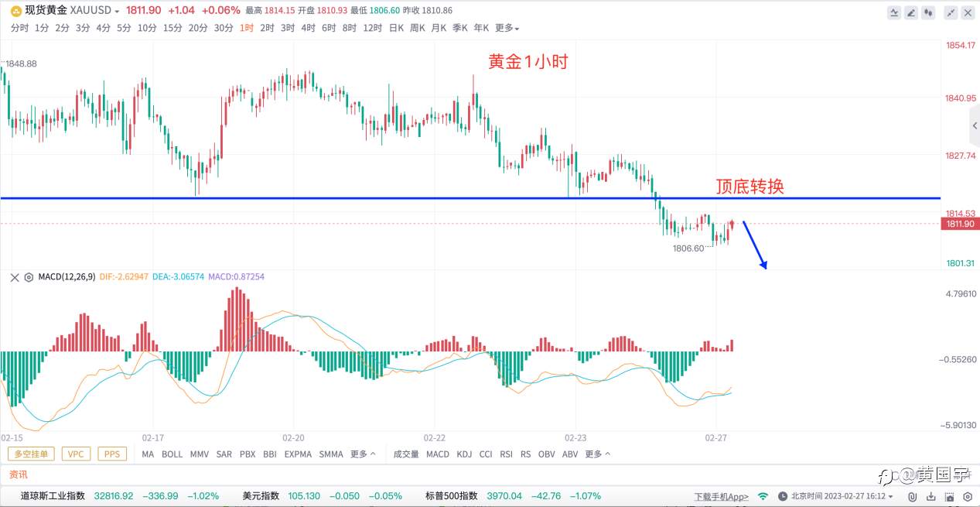
Task: Enable SMMA main indicator
Action: coord(331,454)
